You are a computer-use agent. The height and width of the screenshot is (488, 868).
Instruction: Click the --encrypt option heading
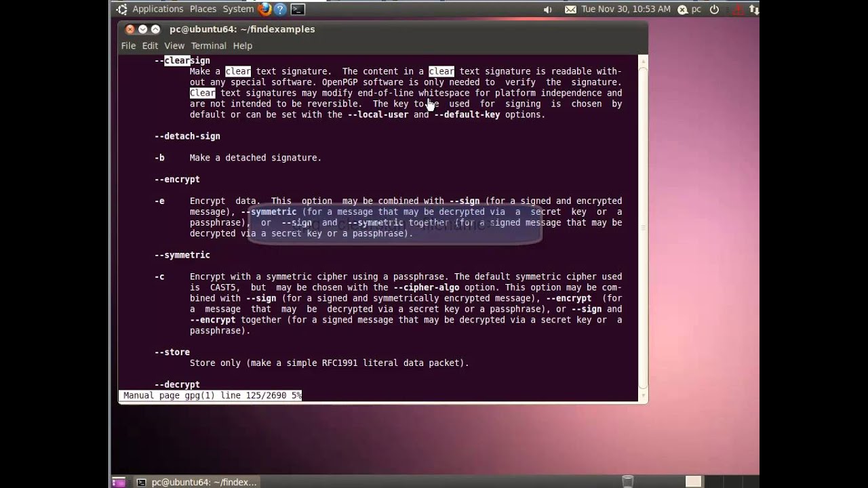[177, 180]
